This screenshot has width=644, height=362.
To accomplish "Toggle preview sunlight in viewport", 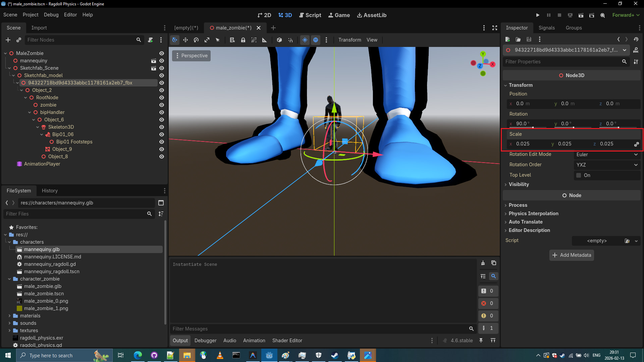I will point(305,40).
